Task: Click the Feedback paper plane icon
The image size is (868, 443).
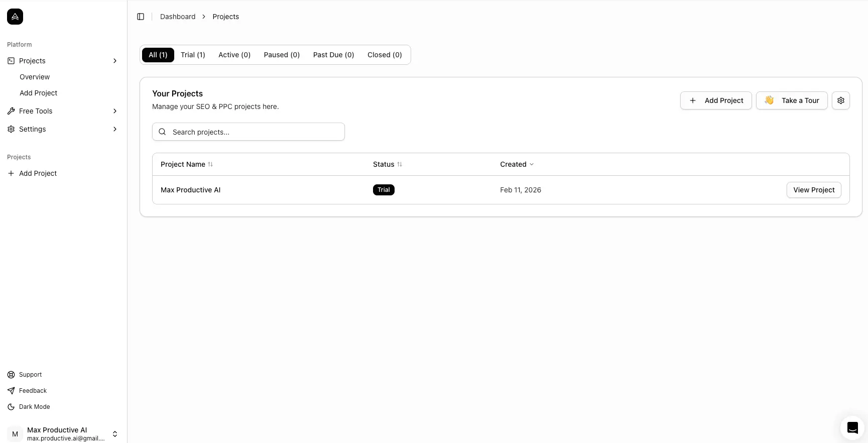Action: click(x=11, y=391)
